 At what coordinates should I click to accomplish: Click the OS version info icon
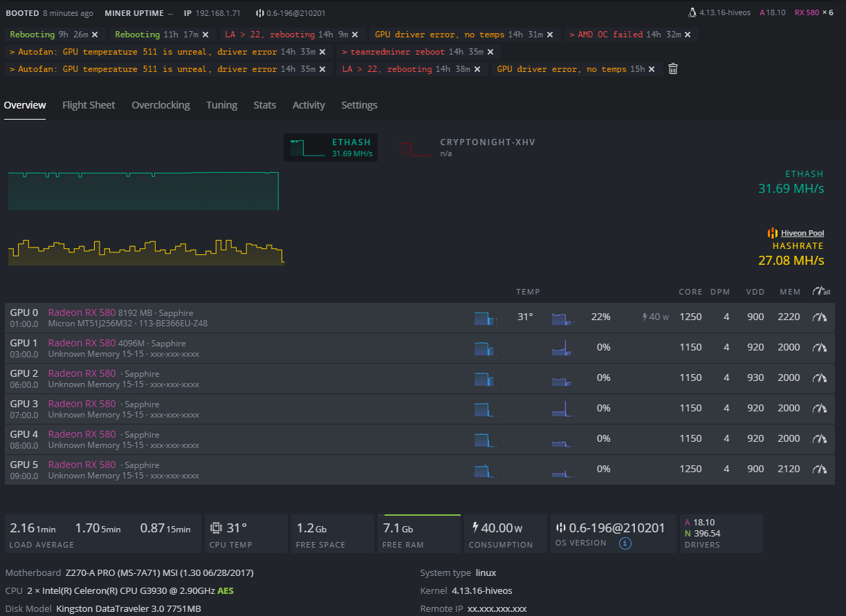pos(625,543)
